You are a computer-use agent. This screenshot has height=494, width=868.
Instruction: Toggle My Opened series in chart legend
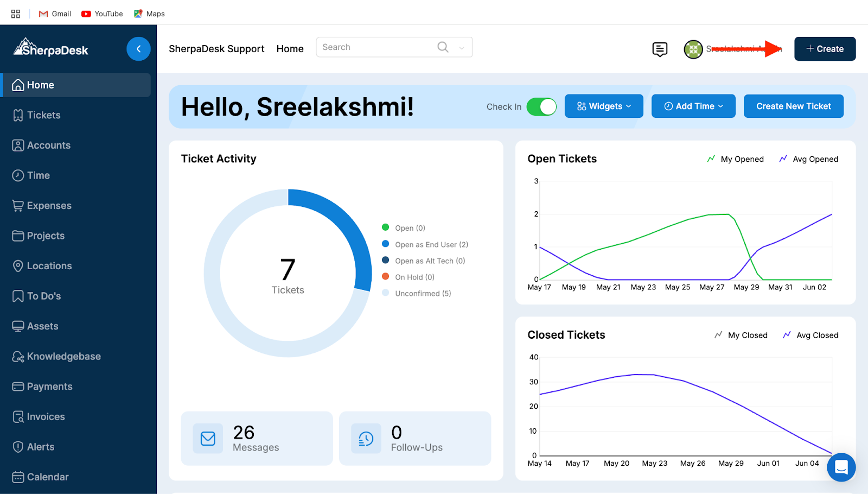pos(736,159)
